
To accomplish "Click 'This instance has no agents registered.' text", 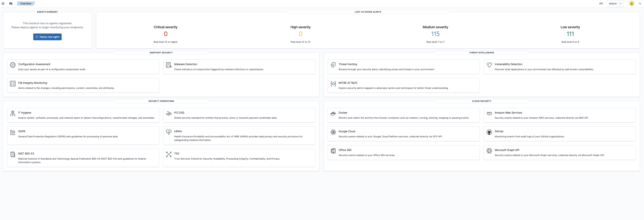I will 48,23.
